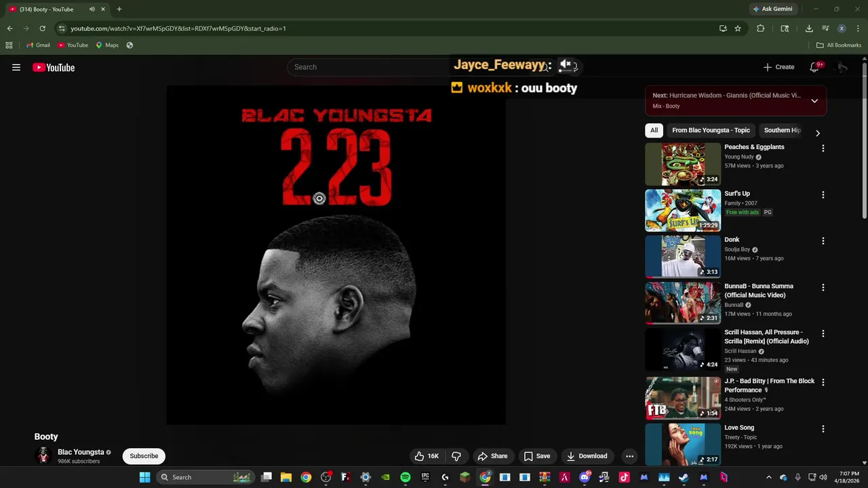Open the Chrome extensions puzzle icon

coord(760,28)
